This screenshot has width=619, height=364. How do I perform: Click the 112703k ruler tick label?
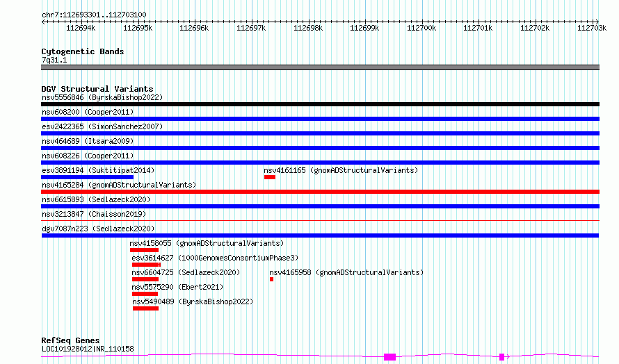[x=592, y=28]
